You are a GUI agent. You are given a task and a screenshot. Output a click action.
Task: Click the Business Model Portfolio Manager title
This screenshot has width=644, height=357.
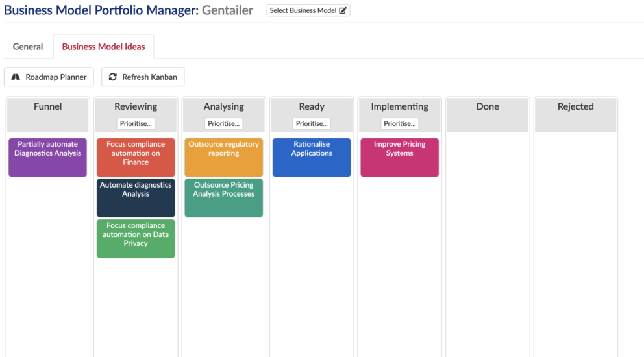tap(101, 10)
